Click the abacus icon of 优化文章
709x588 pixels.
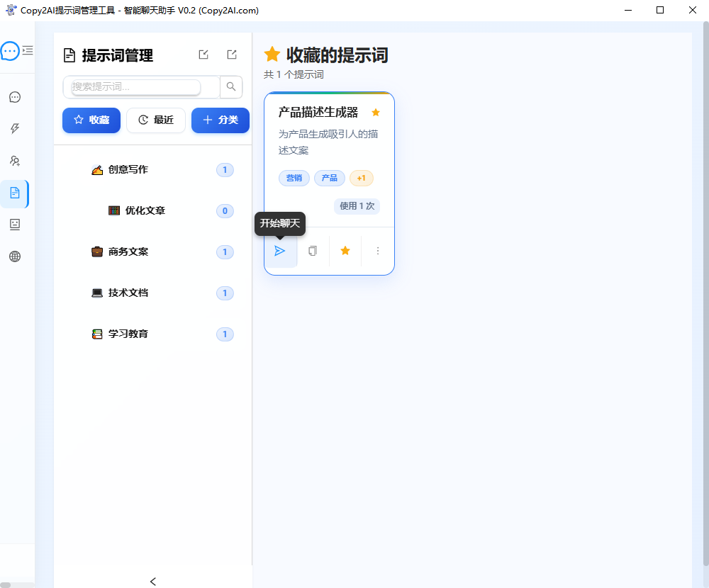click(114, 210)
